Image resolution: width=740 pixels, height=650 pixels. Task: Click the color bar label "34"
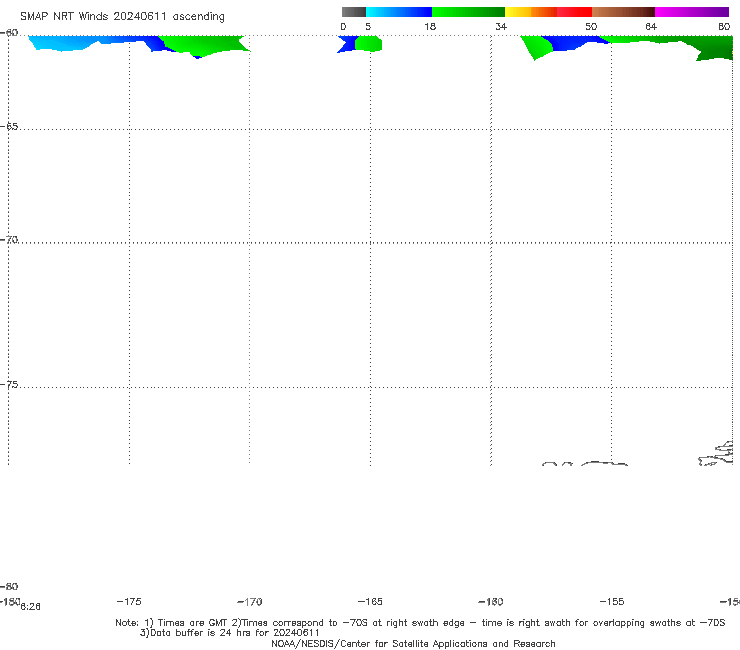501,27
